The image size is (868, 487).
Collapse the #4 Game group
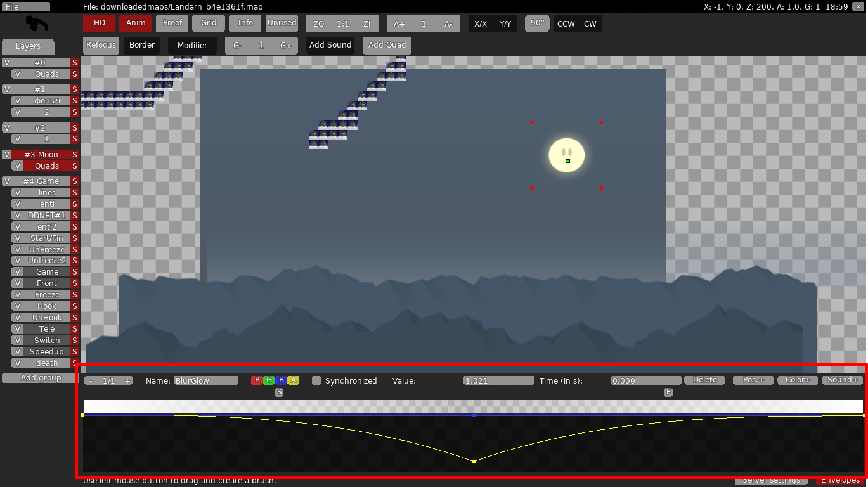tap(41, 181)
